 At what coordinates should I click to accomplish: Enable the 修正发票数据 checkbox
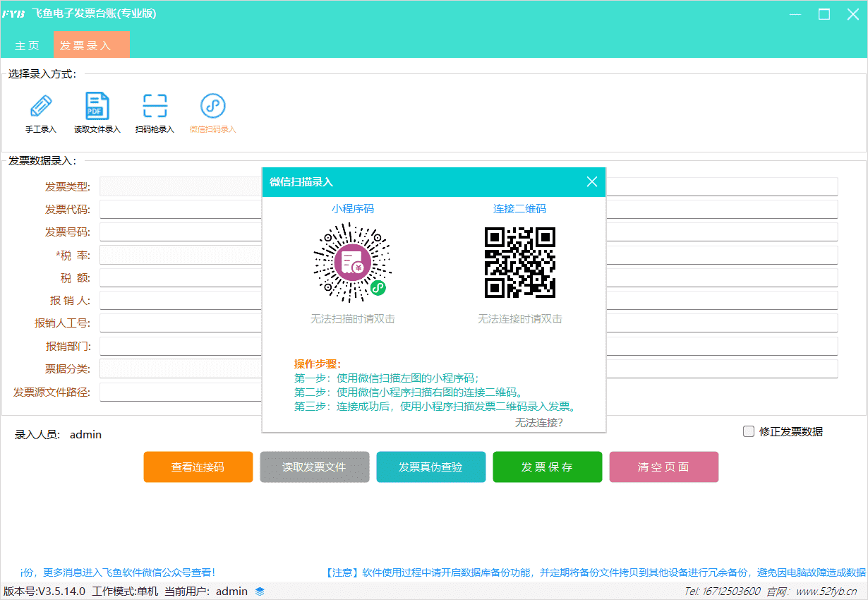(x=749, y=431)
